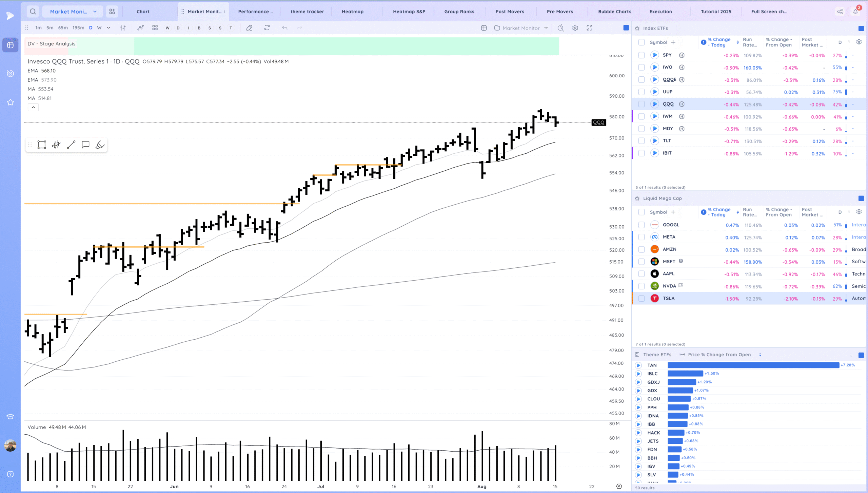Click the NVDA symbol in Liquid Mega Cap
868x493 pixels.
click(669, 286)
